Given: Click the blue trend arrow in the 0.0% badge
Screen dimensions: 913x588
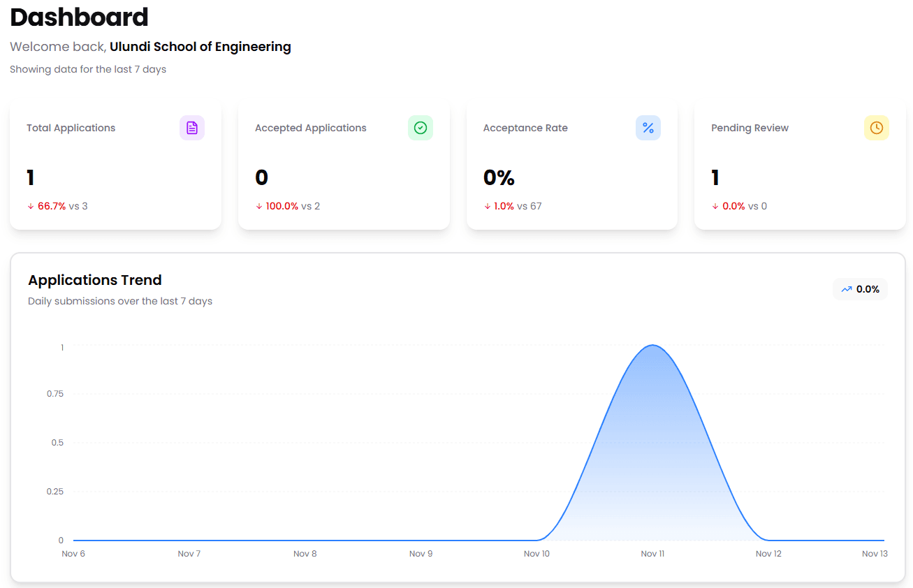Looking at the screenshot, I should (x=845, y=288).
